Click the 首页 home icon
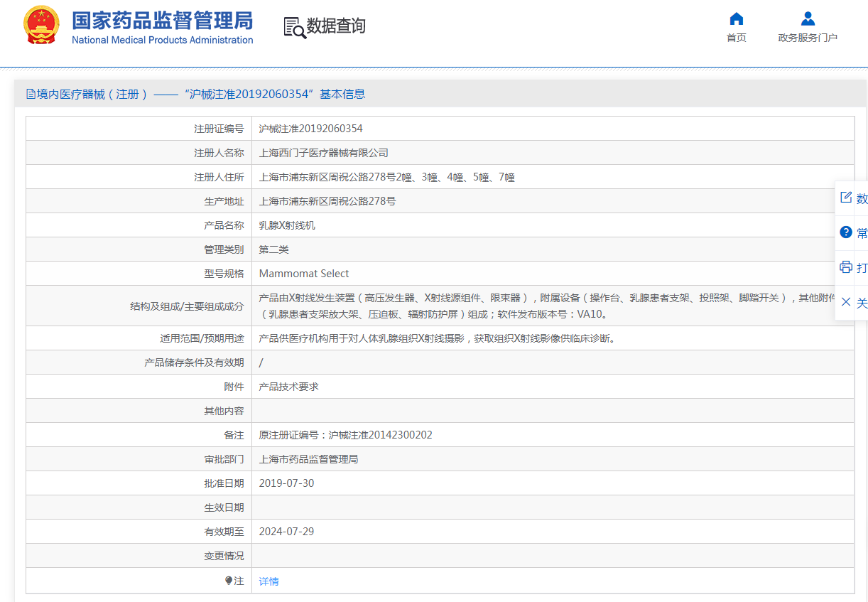Screen dimensions: 868x602 [x=737, y=18]
